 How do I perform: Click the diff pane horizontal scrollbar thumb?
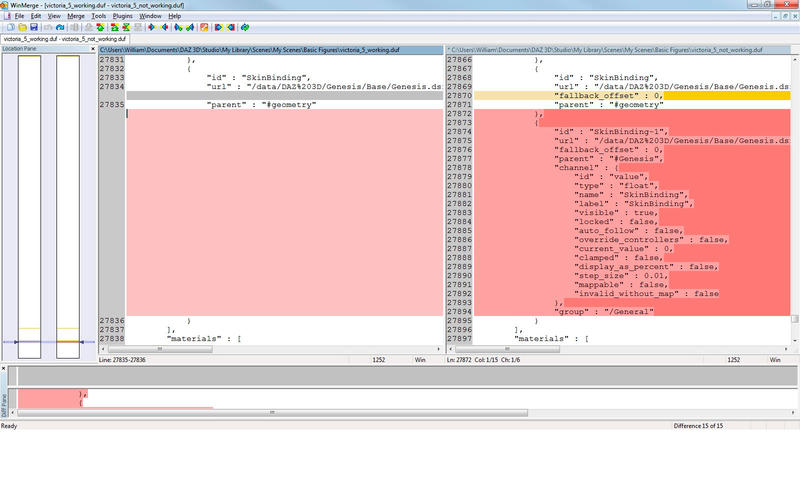click(272, 412)
